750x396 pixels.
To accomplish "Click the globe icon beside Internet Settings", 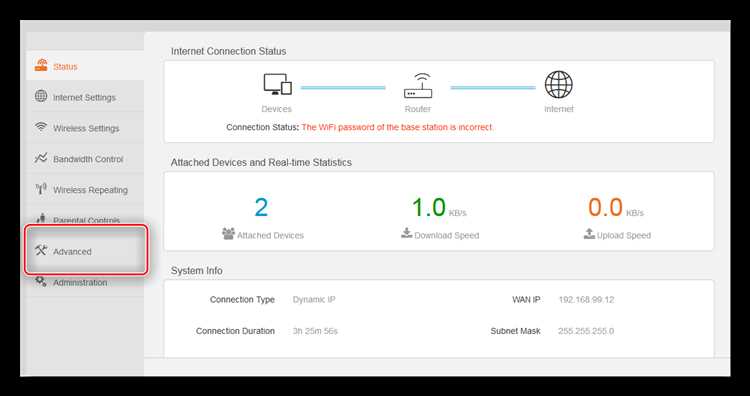I will pyautogui.click(x=41, y=96).
